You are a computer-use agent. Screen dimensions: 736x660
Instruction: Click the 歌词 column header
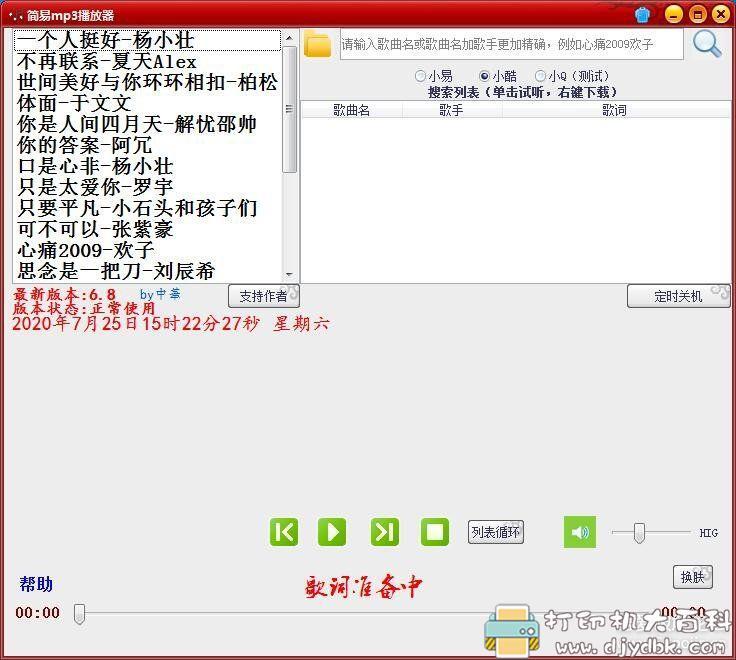pos(614,110)
